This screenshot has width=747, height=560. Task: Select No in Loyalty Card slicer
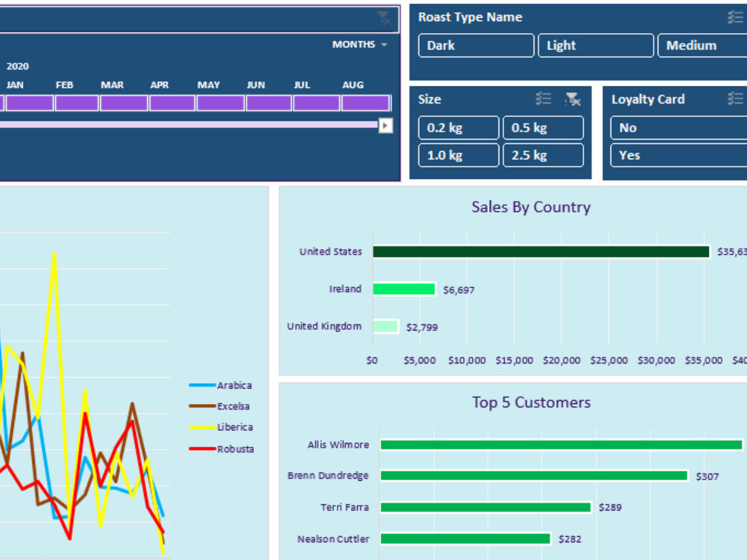tap(679, 128)
